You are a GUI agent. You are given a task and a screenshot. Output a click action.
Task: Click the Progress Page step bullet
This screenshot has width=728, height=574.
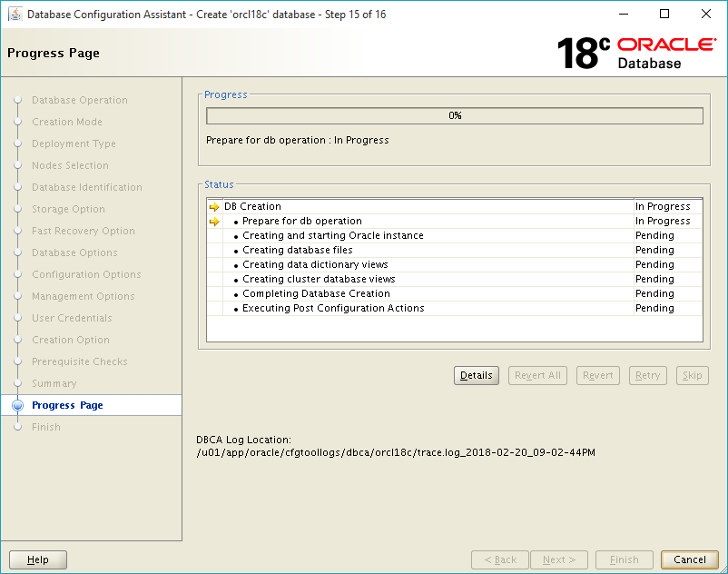click(x=17, y=405)
